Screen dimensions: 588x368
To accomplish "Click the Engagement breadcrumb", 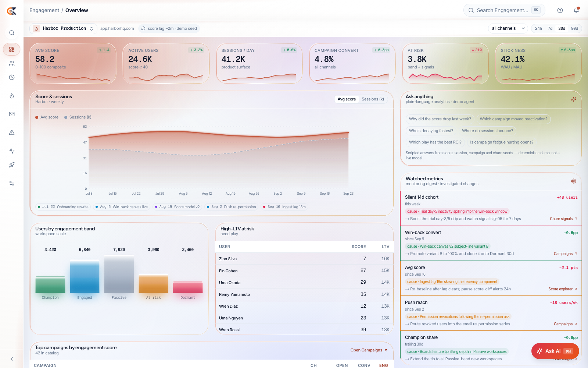I will [44, 10].
